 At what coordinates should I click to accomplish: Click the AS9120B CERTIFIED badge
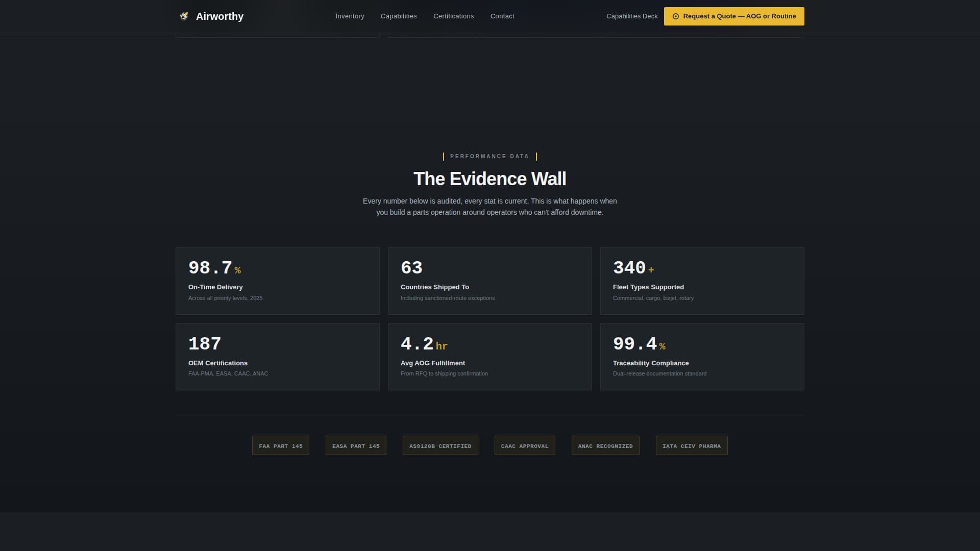click(440, 445)
